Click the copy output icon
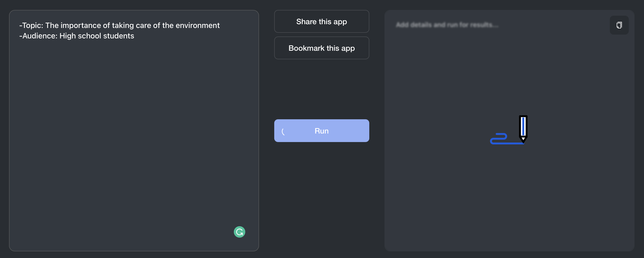Image resolution: width=644 pixels, height=258 pixels. coord(619,25)
